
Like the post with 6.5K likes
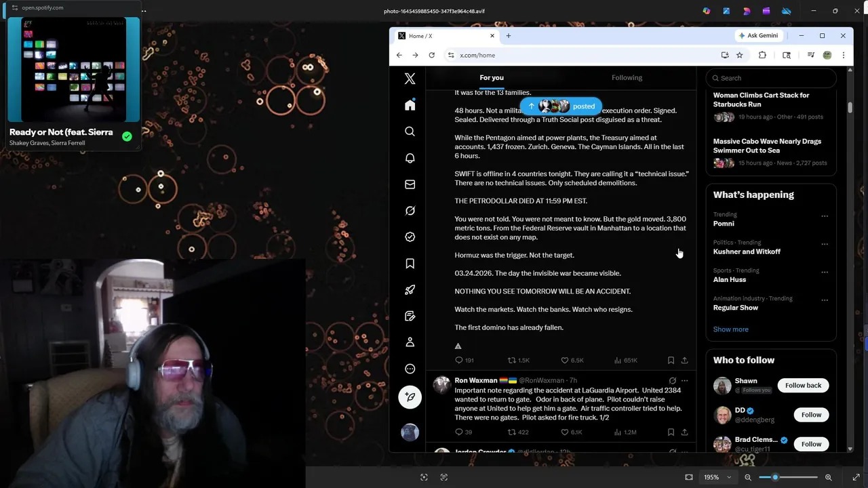pyautogui.click(x=564, y=361)
